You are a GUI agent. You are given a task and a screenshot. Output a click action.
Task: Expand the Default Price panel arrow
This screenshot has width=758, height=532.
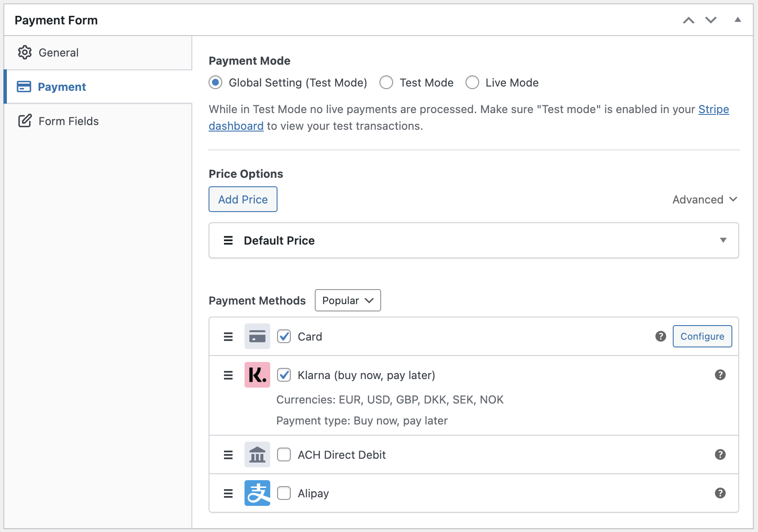[723, 240]
